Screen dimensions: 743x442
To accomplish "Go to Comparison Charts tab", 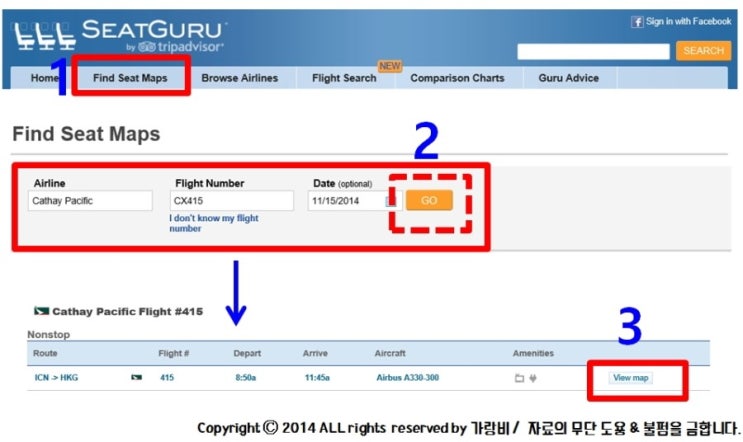I will click(x=457, y=78).
